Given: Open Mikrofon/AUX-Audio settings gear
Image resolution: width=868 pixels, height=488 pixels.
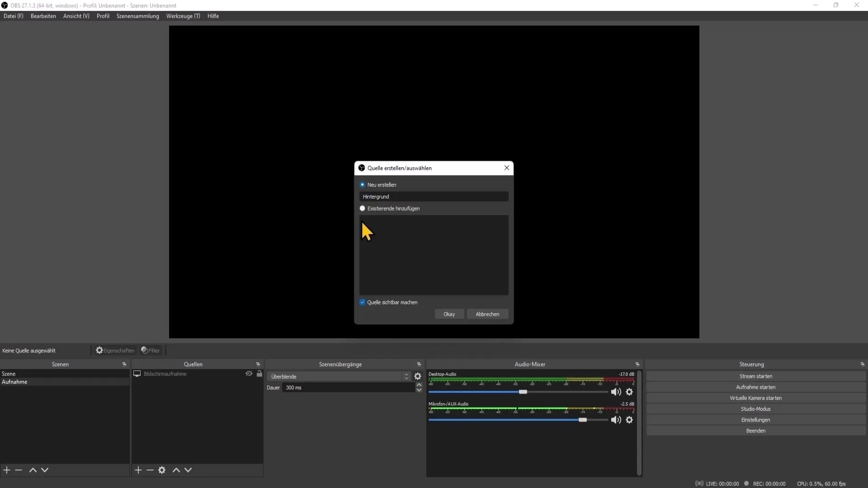Looking at the screenshot, I should 629,420.
